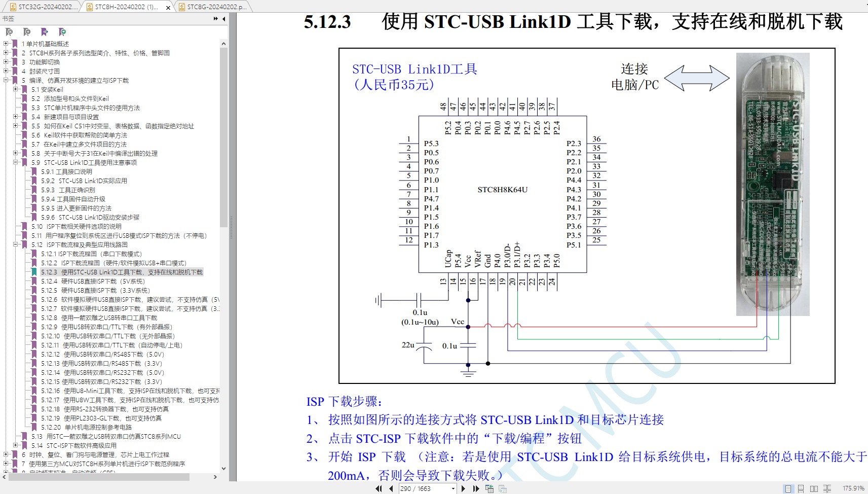Select single page view mode
This screenshot has height=494, width=868.
click(x=788, y=488)
